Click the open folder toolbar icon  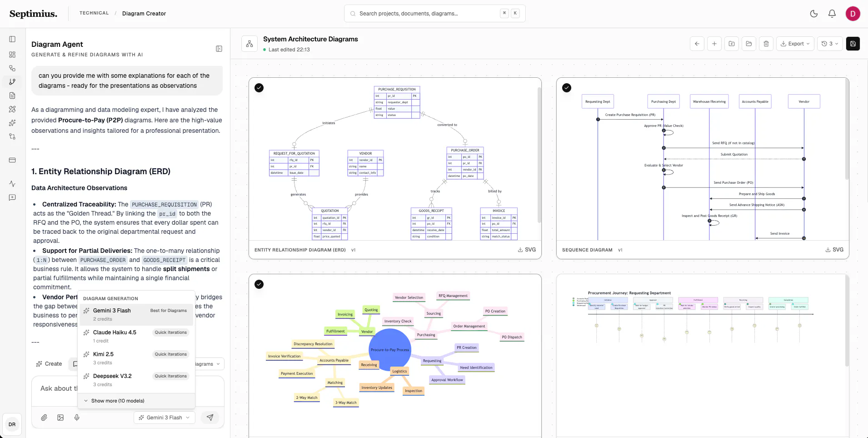coord(749,44)
